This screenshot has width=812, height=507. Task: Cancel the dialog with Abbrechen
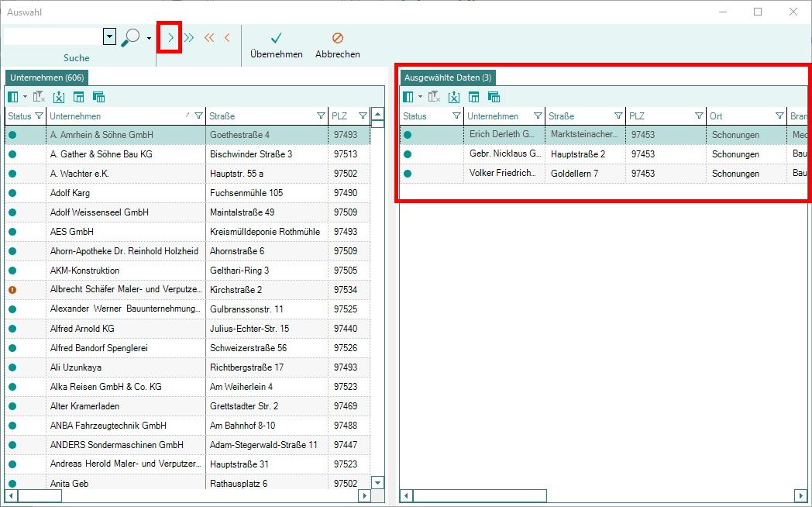pos(337,45)
